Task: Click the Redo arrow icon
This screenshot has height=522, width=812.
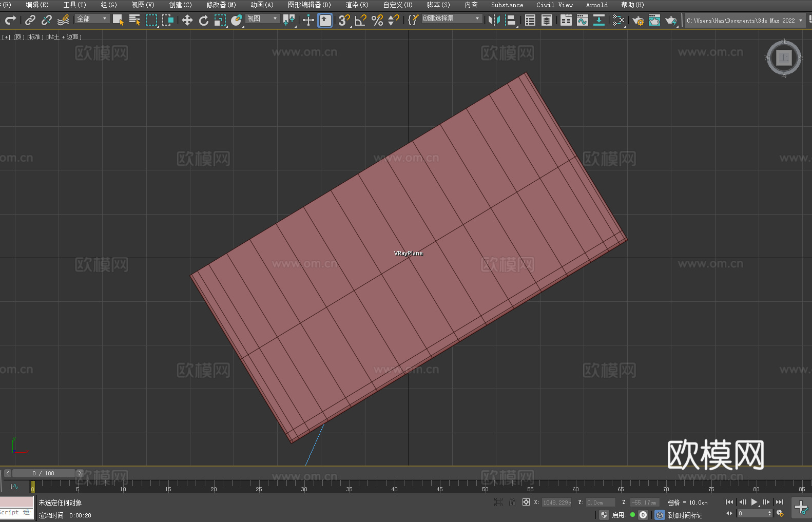Action: click(x=10, y=20)
